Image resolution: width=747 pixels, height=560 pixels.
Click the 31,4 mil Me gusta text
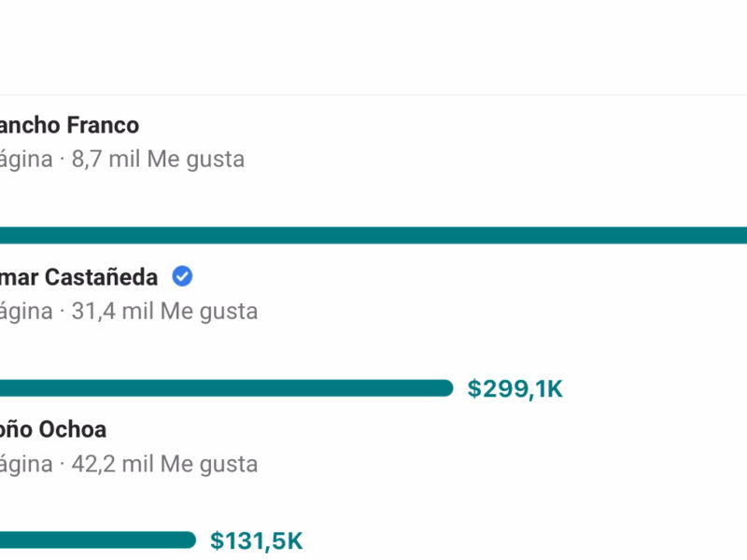(x=164, y=311)
